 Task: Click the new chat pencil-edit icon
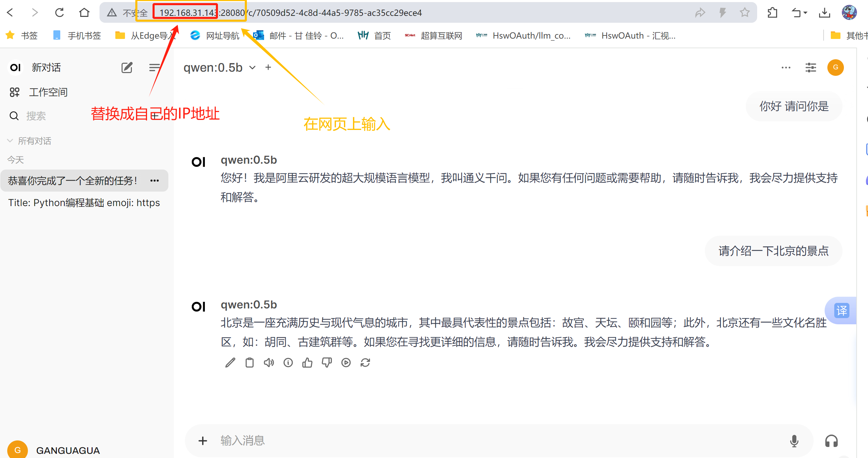(x=127, y=68)
